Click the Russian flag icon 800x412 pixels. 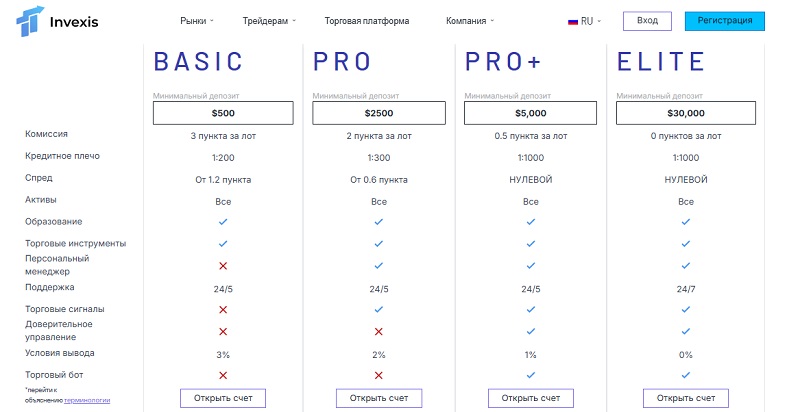pyautogui.click(x=573, y=21)
